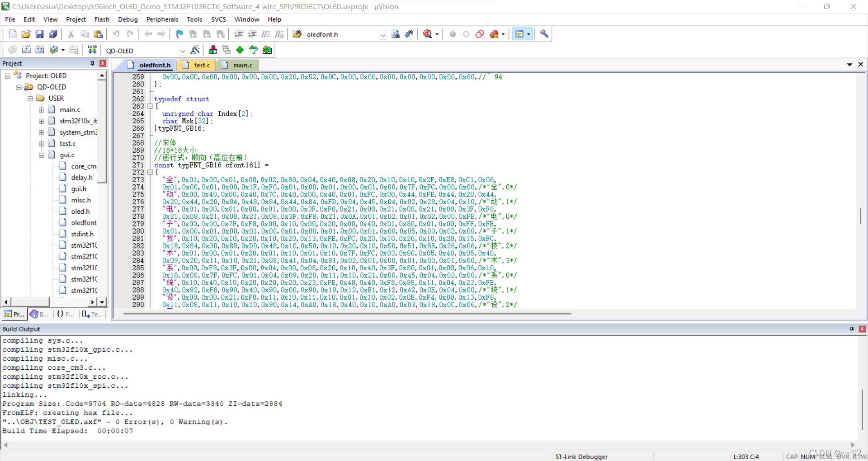
Task: Open Manage Run-Time Environment green diamond
Action: (x=240, y=50)
